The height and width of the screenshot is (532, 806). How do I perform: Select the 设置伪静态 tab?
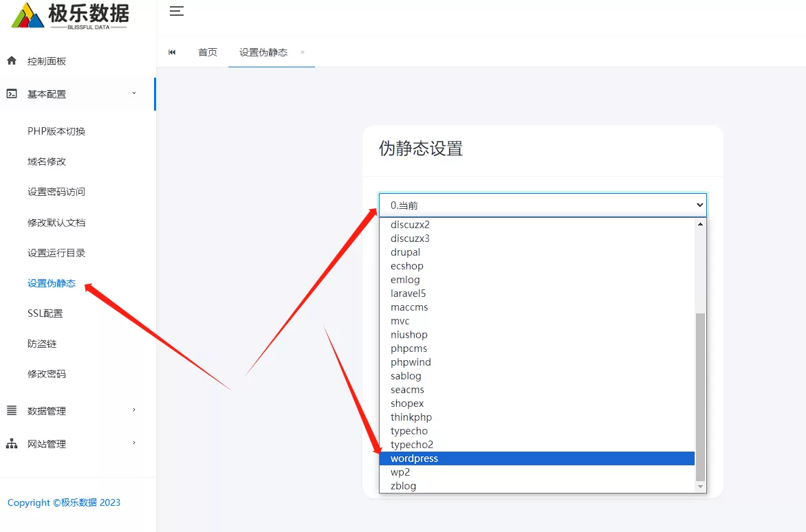[263, 52]
